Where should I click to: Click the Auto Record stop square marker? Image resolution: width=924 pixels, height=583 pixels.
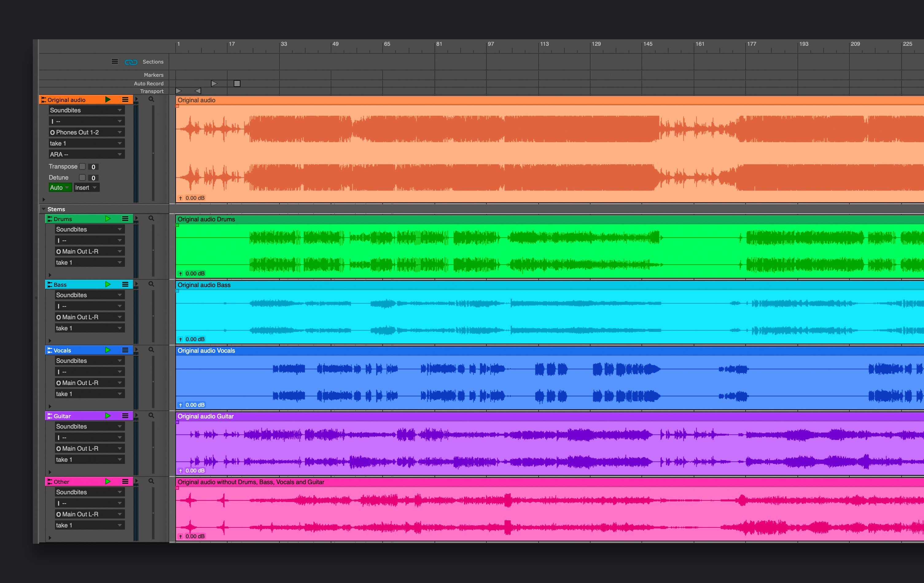[237, 83]
